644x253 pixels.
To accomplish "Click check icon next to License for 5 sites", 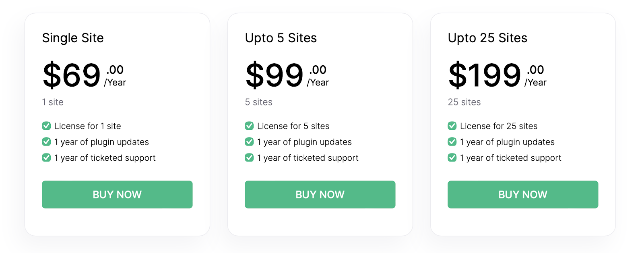I will [x=249, y=126].
